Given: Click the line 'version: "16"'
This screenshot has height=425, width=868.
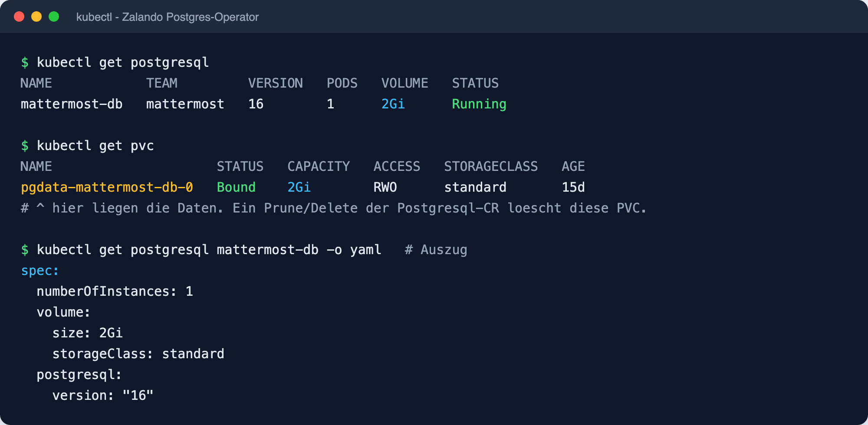Looking at the screenshot, I should [x=103, y=396].
